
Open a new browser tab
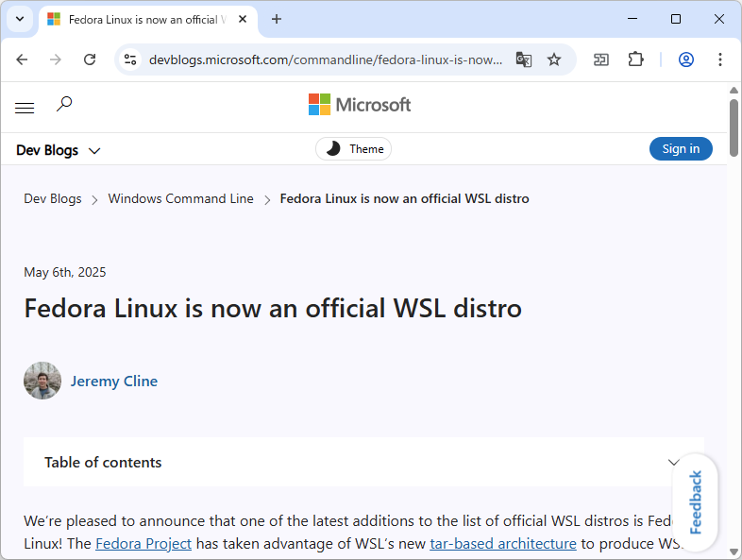tap(277, 19)
